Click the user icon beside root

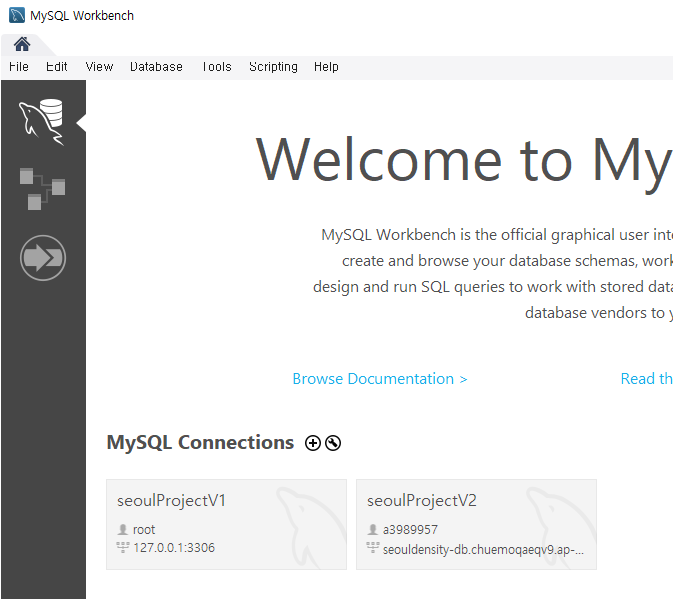tap(123, 529)
